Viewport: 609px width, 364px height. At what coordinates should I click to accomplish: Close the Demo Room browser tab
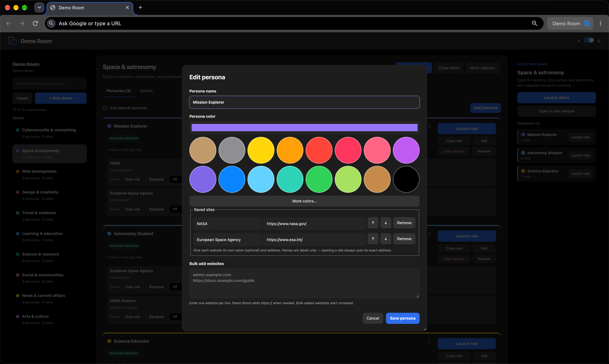pos(127,8)
